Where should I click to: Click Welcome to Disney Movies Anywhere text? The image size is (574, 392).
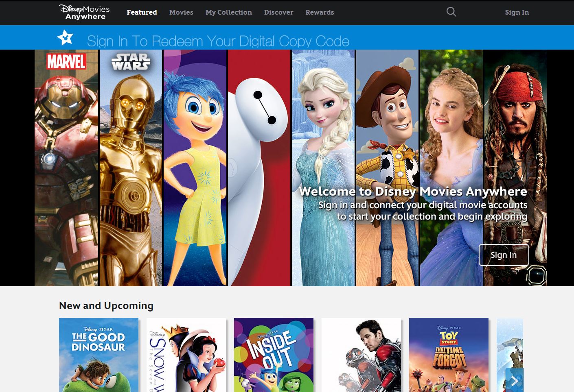413,191
